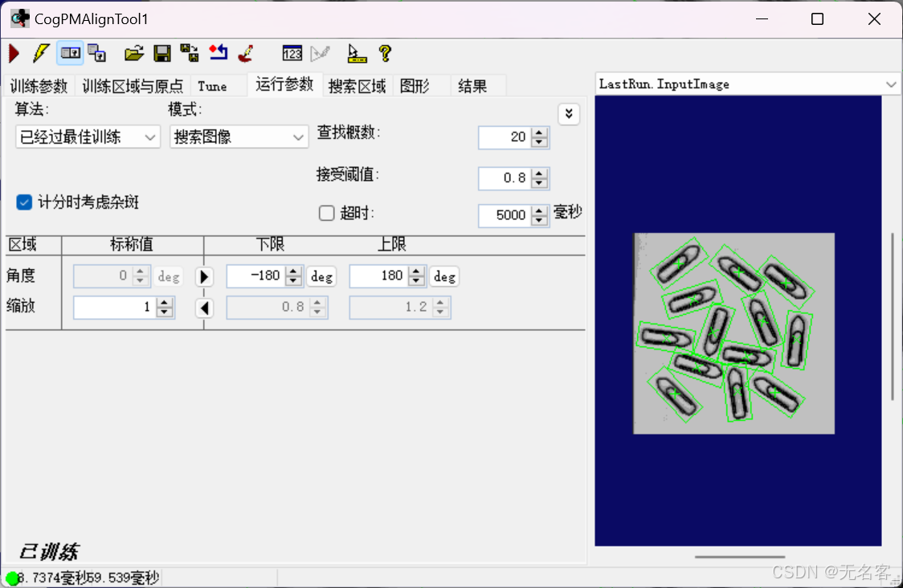This screenshot has width=903, height=588.
Task: Increase the 5000 timeout value with up arrow
Action: [539, 210]
